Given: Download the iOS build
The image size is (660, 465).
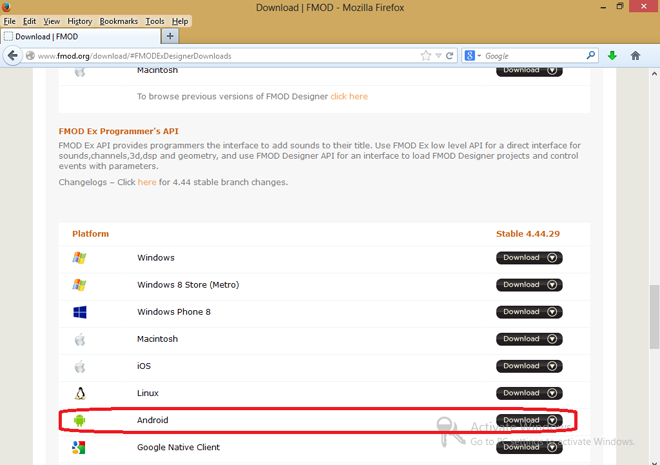Looking at the screenshot, I should 529,366.
